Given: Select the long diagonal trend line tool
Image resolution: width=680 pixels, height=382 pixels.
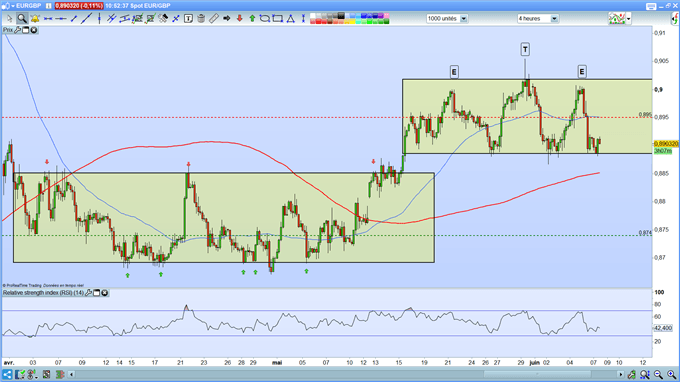Looking at the screenshot, I should (x=86, y=19).
